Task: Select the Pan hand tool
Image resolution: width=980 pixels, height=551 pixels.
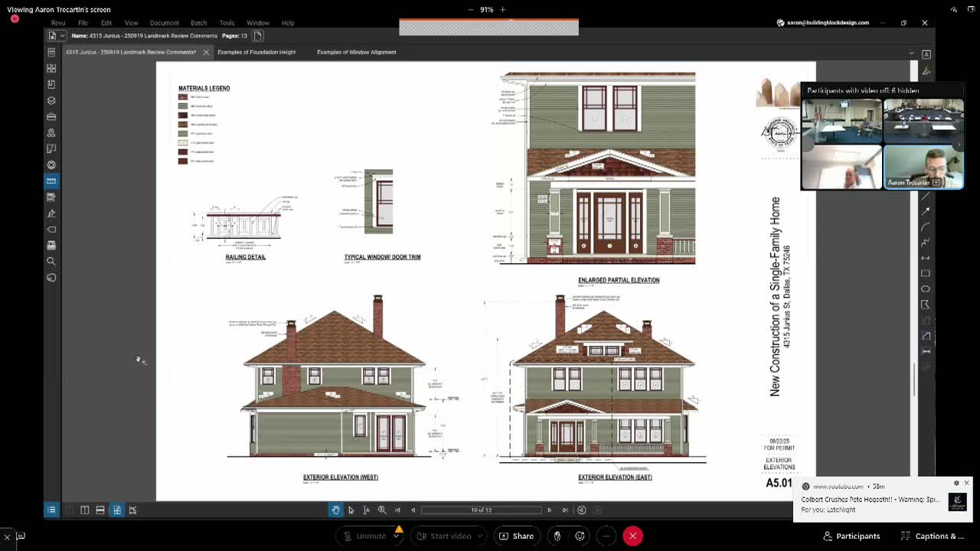Action: coord(335,510)
